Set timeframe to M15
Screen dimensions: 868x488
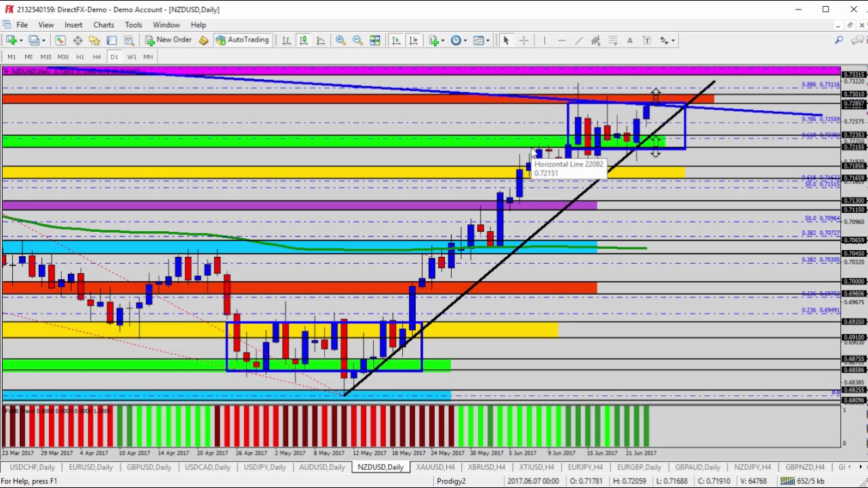point(45,57)
